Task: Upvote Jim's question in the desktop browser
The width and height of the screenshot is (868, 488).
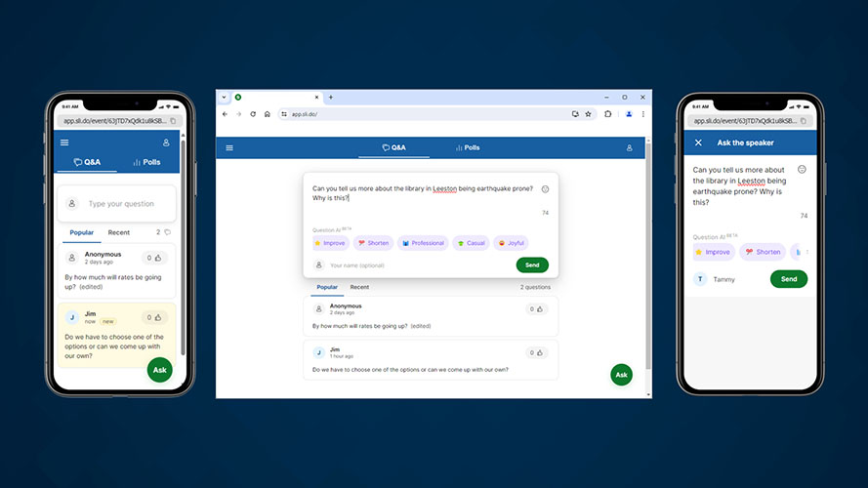Action: click(537, 352)
